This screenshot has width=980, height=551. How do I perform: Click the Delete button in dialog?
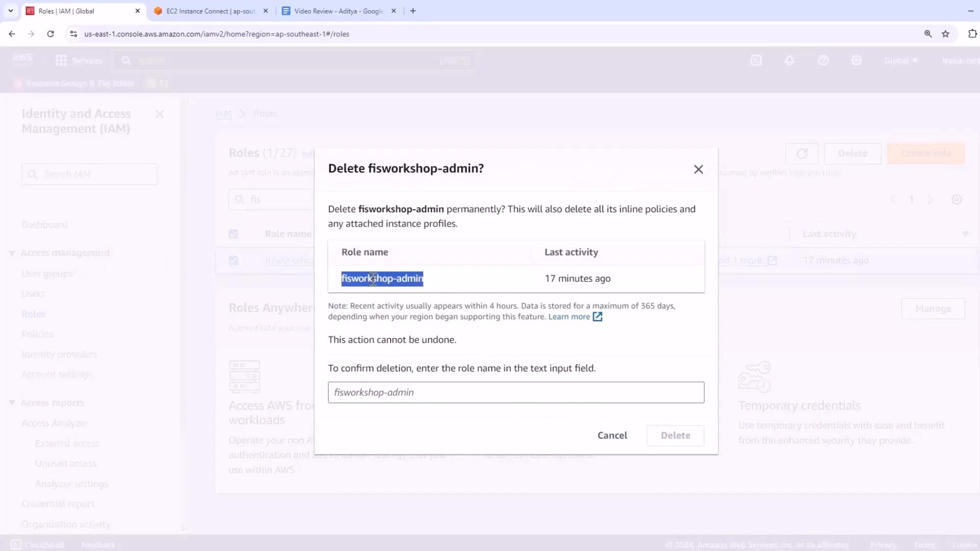(675, 435)
